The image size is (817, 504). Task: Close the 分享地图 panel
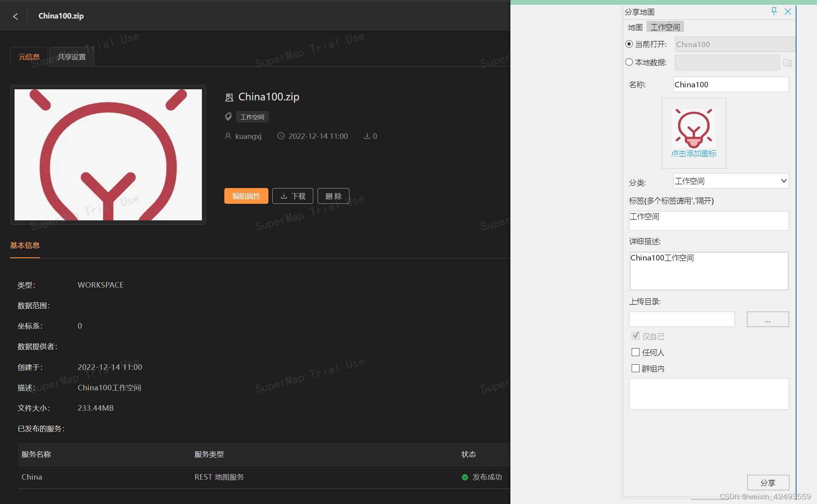pos(788,11)
